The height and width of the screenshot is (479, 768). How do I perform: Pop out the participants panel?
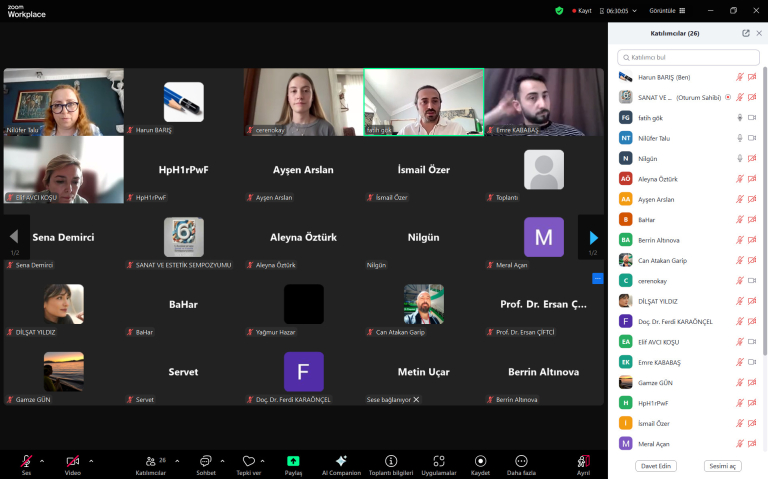tap(746, 33)
